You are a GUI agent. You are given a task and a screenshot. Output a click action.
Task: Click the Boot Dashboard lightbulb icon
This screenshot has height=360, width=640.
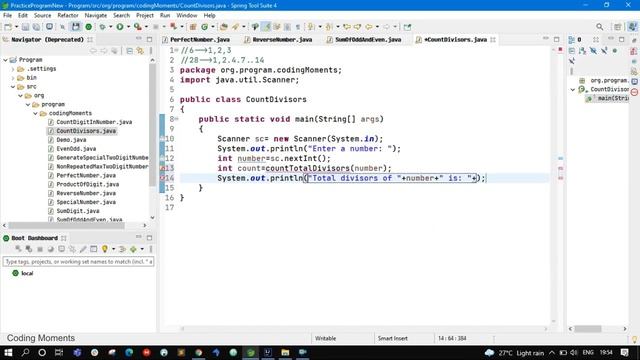pos(105,249)
